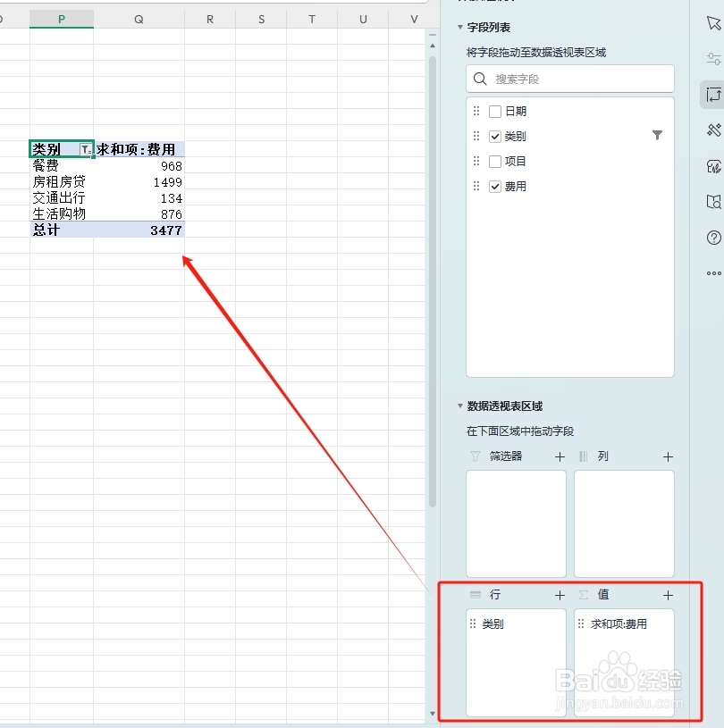Click the 搜索字段 search box
Image resolution: width=724 pixels, height=728 pixels.
click(x=570, y=79)
